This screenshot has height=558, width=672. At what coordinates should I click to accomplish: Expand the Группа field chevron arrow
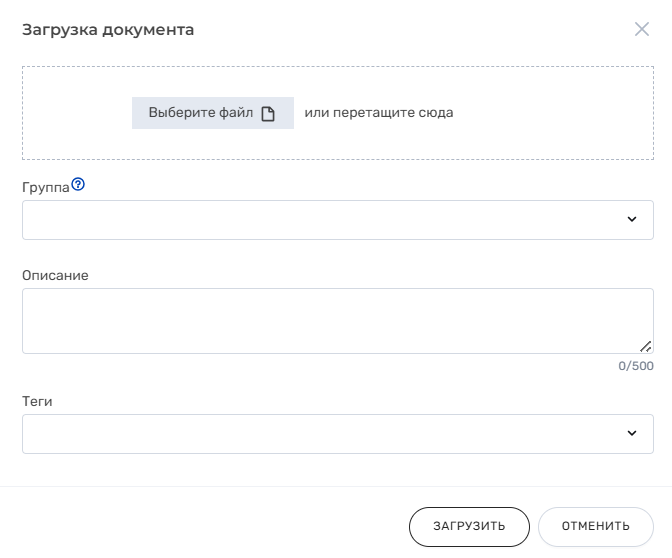click(632, 220)
